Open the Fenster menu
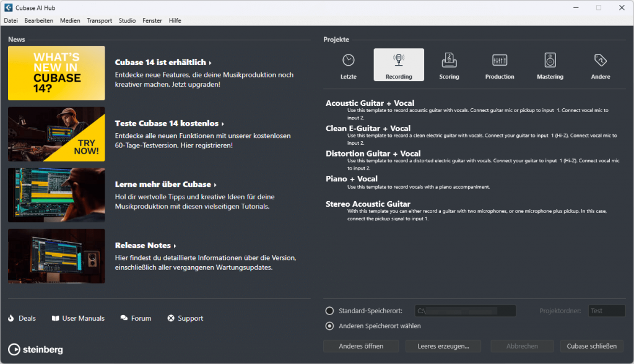Image resolution: width=634 pixels, height=364 pixels. [152, 20]
